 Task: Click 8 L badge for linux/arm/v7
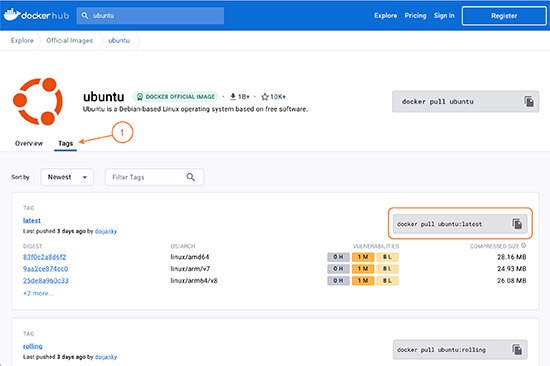387,269
